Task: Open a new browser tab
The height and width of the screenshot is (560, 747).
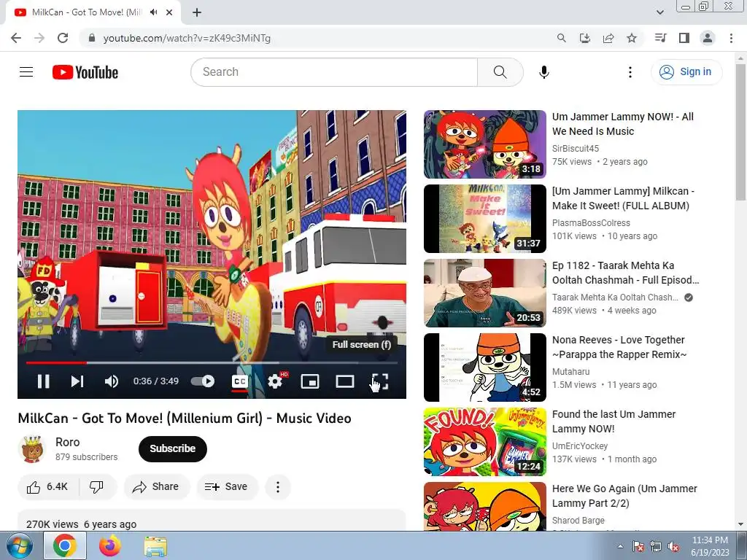Action: tap(197, 12)
